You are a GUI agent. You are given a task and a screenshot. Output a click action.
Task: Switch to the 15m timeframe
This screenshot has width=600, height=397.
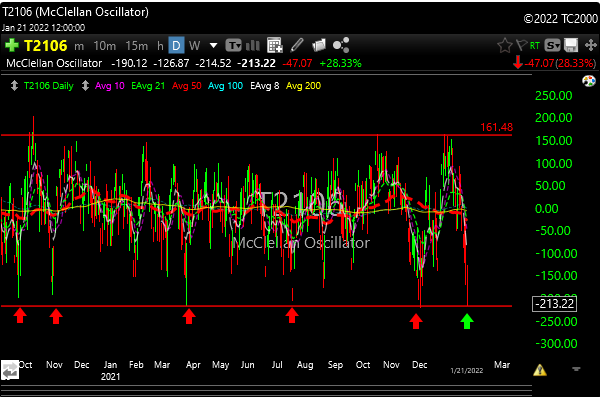click(137, 46)
